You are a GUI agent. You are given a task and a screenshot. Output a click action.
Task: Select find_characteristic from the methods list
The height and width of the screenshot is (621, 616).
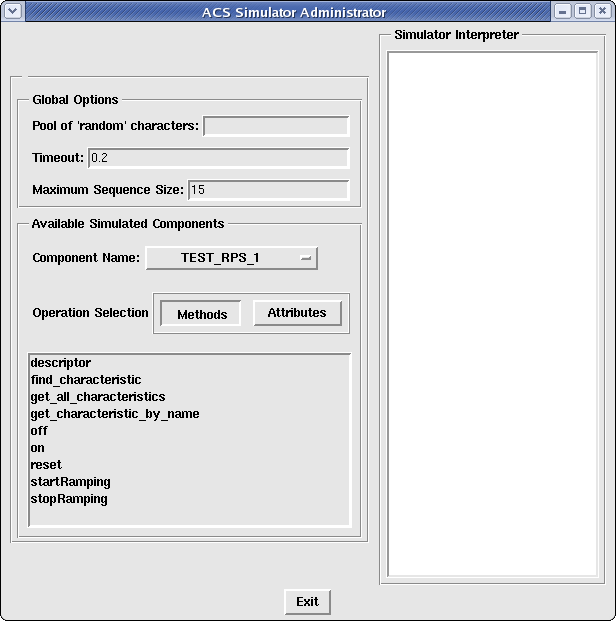point(86,380)
